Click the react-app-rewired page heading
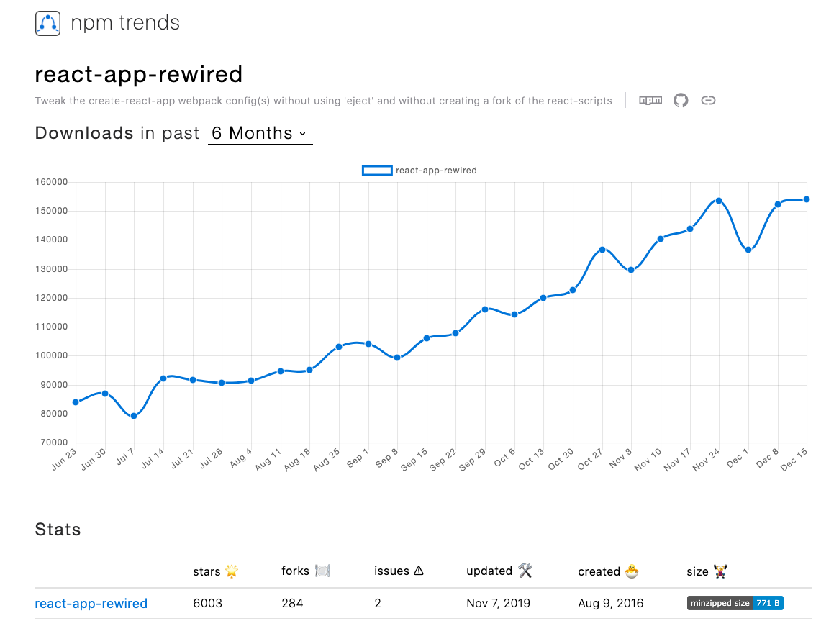 138,73
